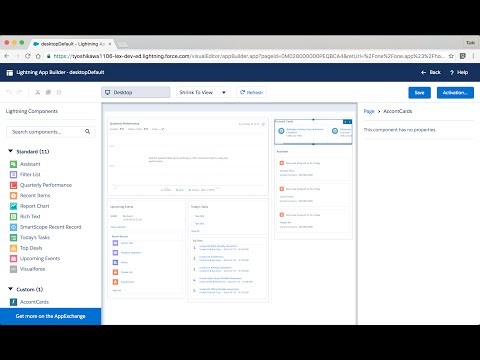Open the browser extension icon
Screen dimensions: 480x360
pyautogui.click(x=463, y=56)
